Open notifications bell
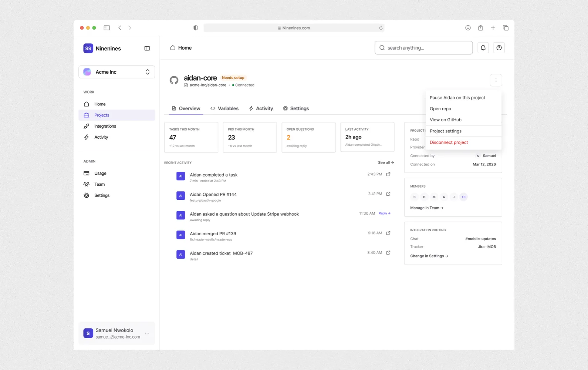588x370 pixels. pyautogui.click(x=483, y=48)
